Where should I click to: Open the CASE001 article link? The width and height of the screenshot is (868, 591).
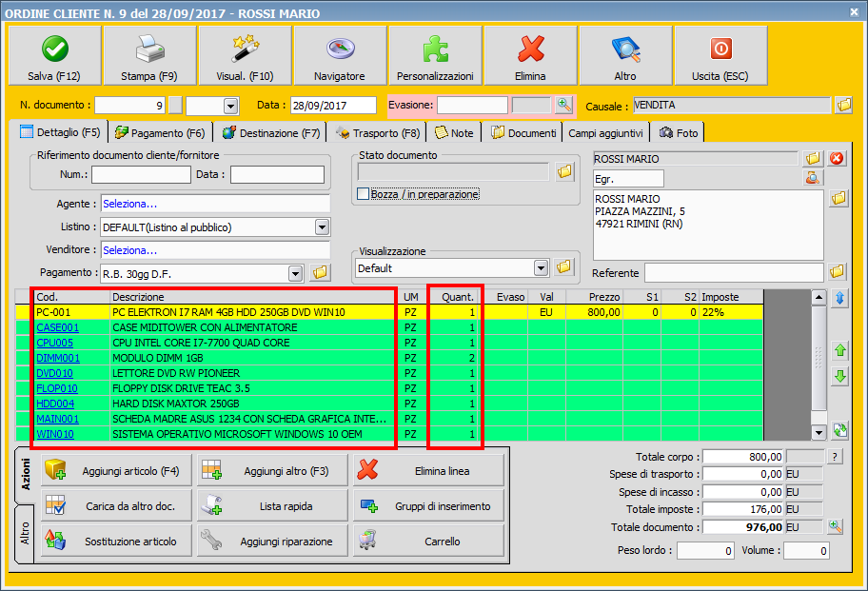(57, 327)
